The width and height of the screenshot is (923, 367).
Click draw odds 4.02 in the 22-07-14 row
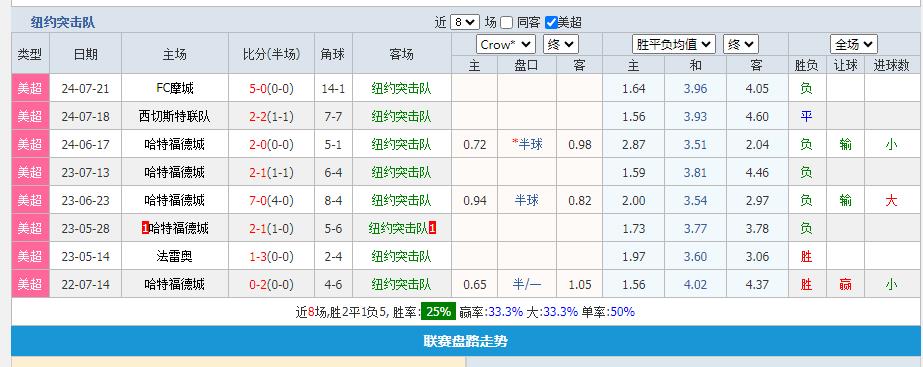click(x=695, y=285)
